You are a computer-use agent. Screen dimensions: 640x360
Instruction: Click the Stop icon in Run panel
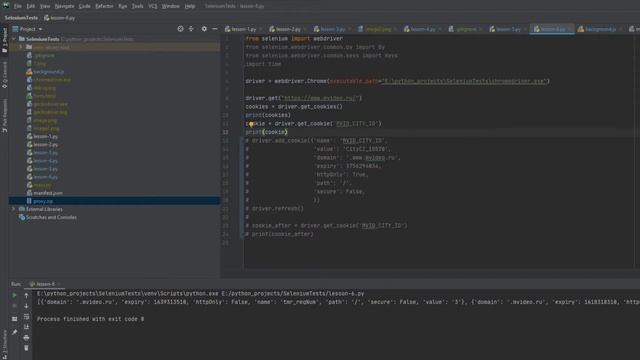[x=14, y=306]
